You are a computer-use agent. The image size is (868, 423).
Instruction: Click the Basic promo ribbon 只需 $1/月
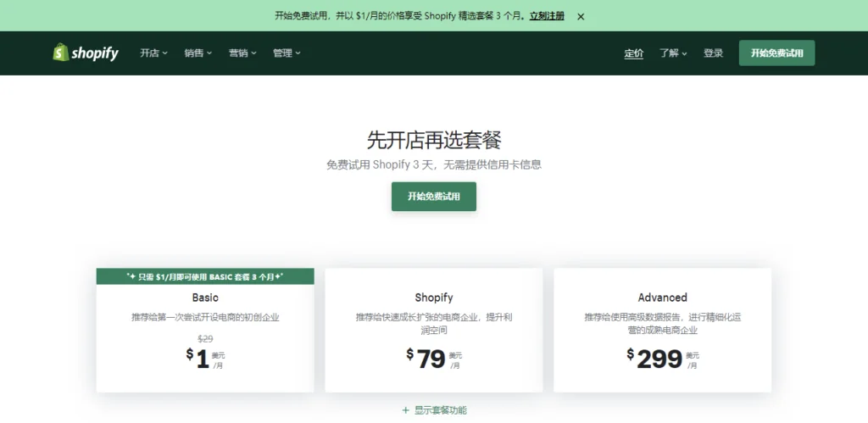coord(205,276)
